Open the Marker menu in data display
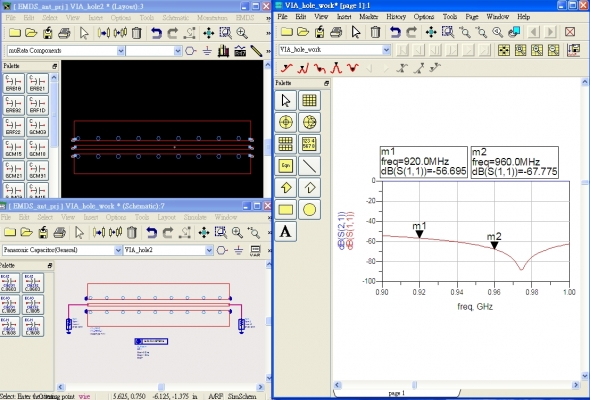This screenshot has width=590, height=400. click(x=368, y=17)
